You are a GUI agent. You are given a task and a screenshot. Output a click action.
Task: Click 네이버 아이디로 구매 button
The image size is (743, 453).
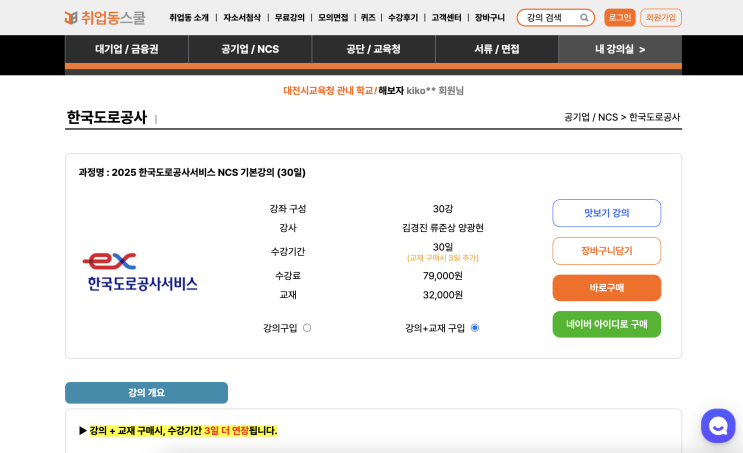[607, 324]
